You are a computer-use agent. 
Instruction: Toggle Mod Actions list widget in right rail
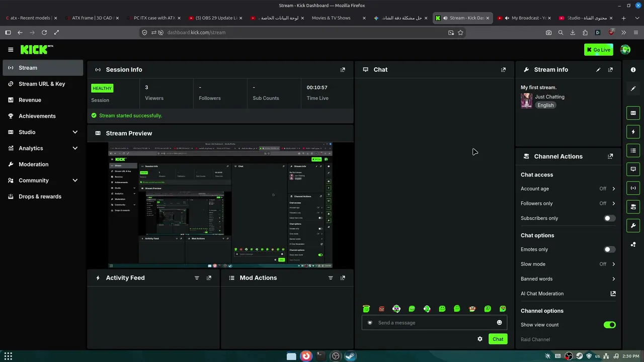tap(633, 150)
